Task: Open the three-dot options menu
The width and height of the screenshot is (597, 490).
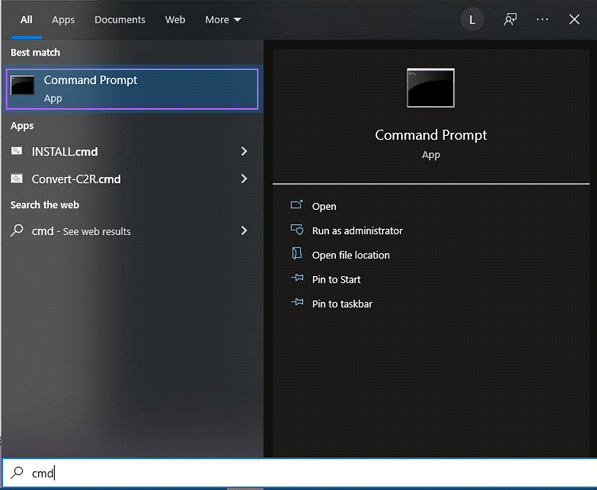Action: point(542,19)
